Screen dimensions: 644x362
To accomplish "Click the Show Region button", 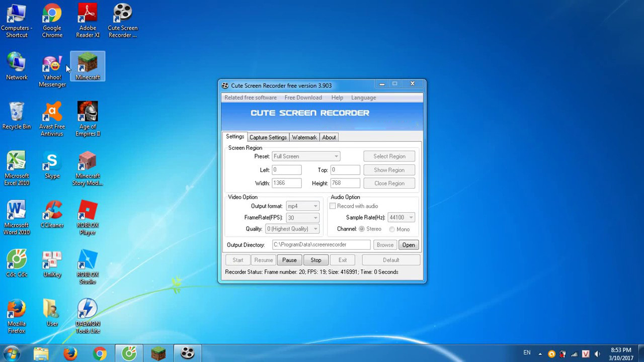I will [x=389, y=170].
